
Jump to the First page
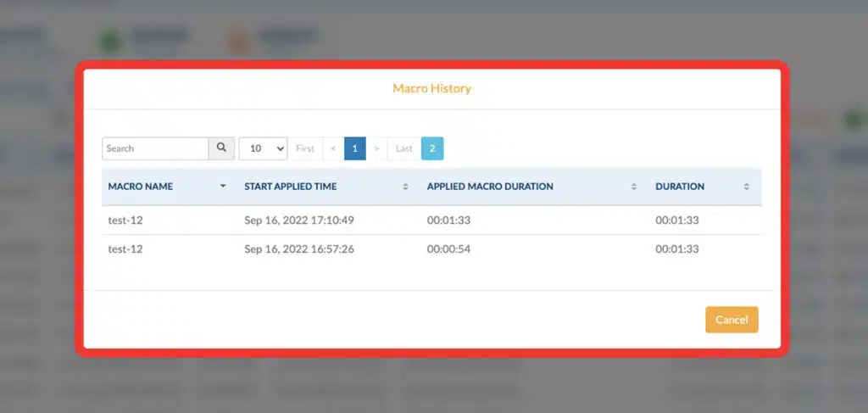coord(305,148)
